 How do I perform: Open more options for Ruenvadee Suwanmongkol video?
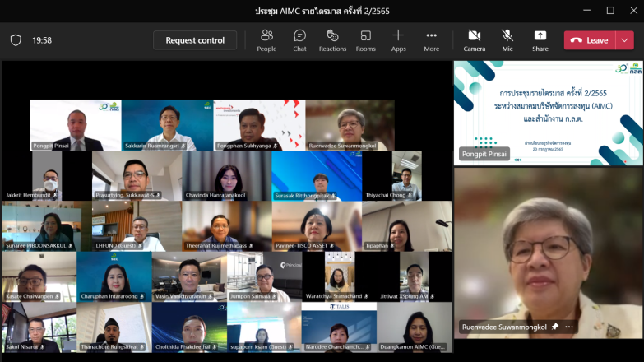[x=568, y=327]
